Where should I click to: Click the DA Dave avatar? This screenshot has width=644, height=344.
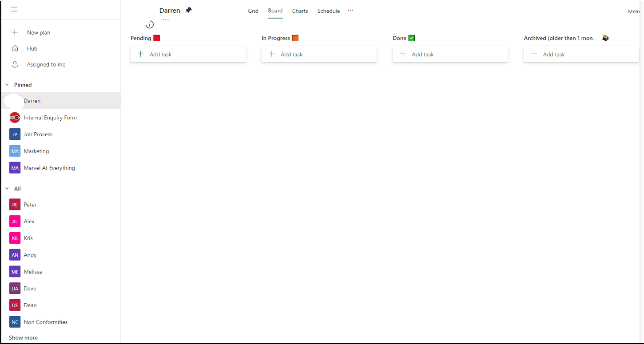(15, 289)
